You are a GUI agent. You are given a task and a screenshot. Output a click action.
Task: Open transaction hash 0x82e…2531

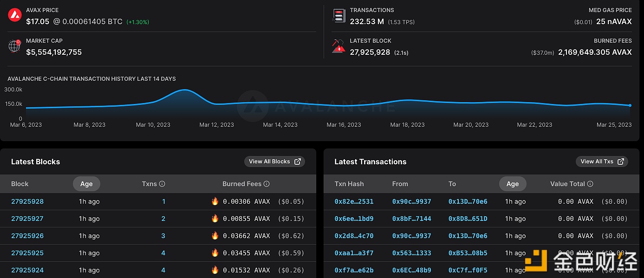(x=354, y=201)
